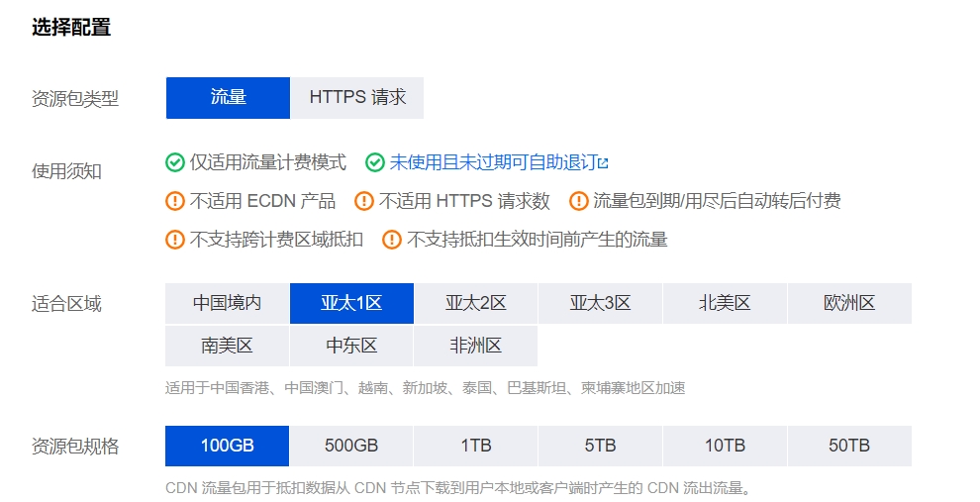Image resolution: width=980 pixels, height=502 pixels.
Task: Click warning icon before 不适用 HTTPS 请求数
Action: (364, 201)
